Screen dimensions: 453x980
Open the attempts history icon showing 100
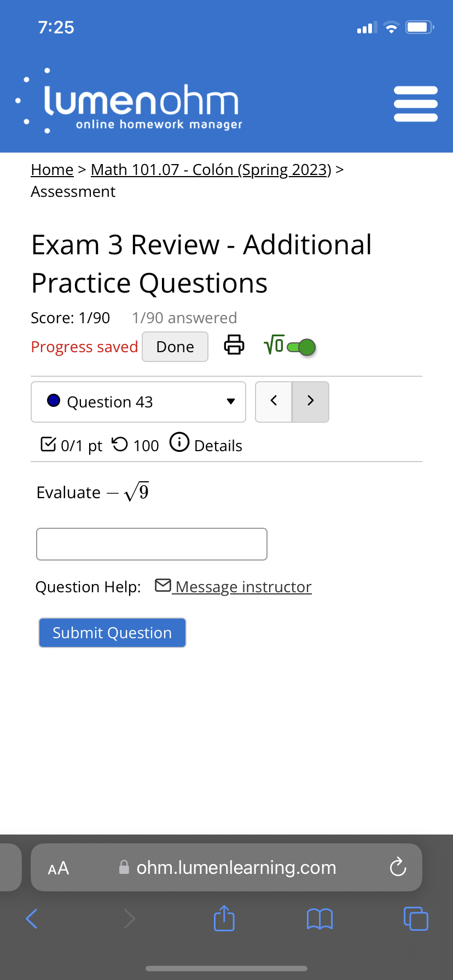[x=120, y=445]
